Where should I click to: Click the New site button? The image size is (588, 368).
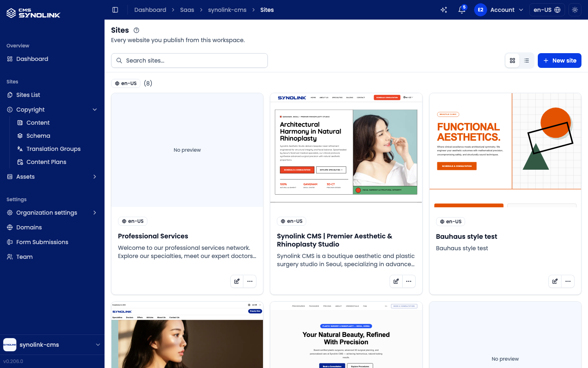[x=559, y=61]
